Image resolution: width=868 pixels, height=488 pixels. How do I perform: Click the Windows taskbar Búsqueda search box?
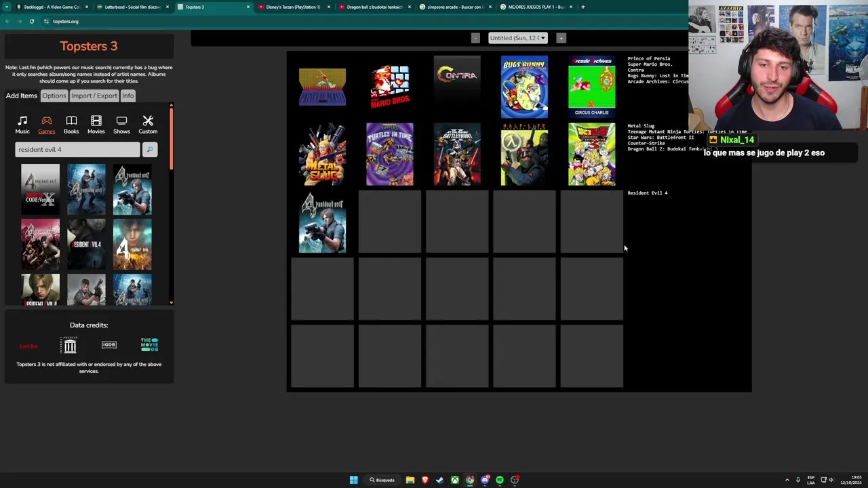coord(382,480)
